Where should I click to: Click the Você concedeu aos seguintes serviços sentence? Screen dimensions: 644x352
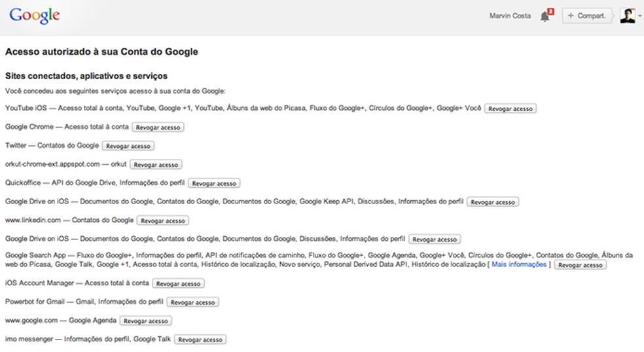[115, 91]
